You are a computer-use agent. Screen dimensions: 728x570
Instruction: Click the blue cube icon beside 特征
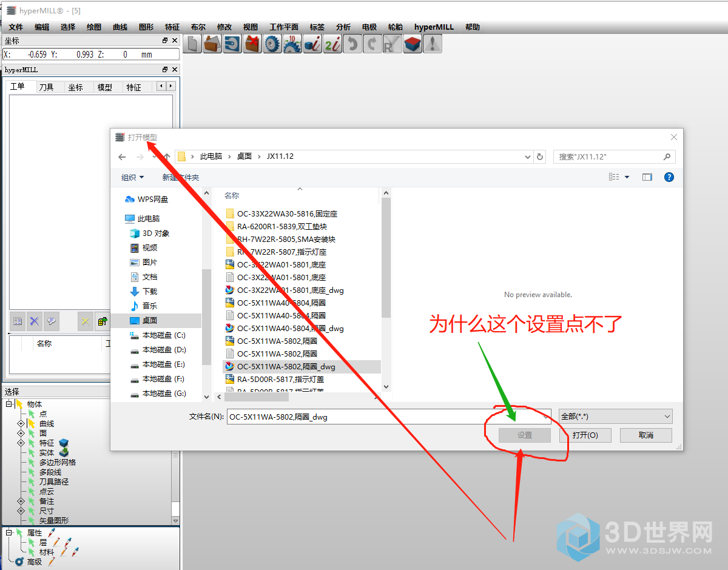pos(64,443)
